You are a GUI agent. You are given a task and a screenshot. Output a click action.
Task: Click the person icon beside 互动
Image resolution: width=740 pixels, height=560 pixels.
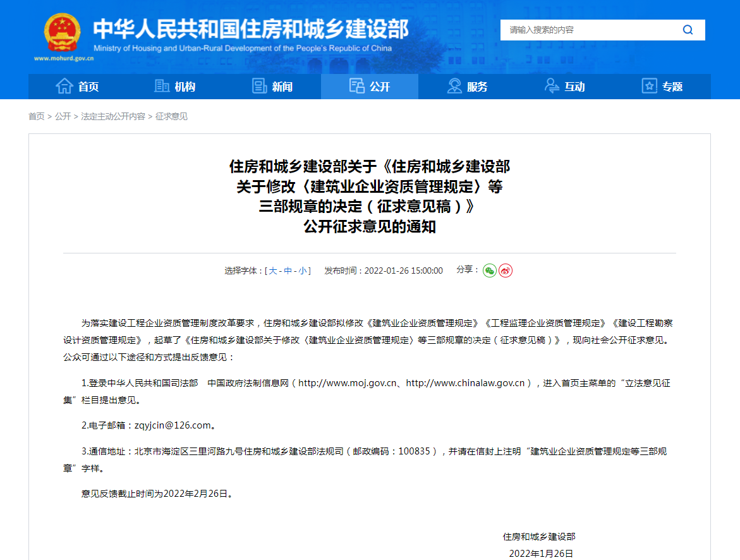pos(551,85)
